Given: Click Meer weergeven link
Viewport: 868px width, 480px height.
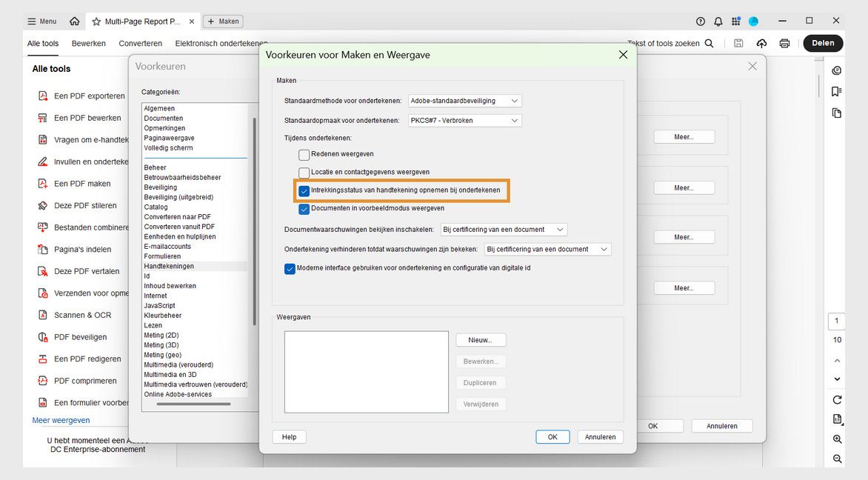Looking at the screenshot, I should [x=61, y=420].
